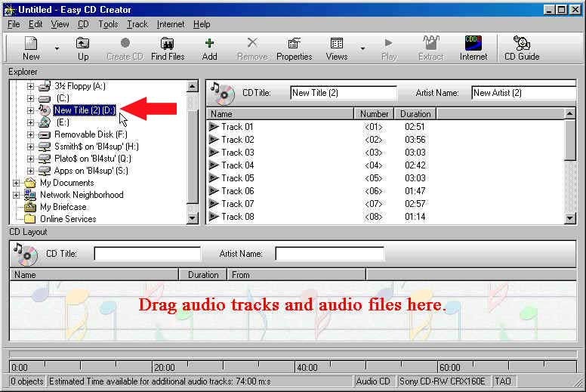Viewport: 586px width, 392px height.
Task: Open the Edit menu
Action: (35, 24)
